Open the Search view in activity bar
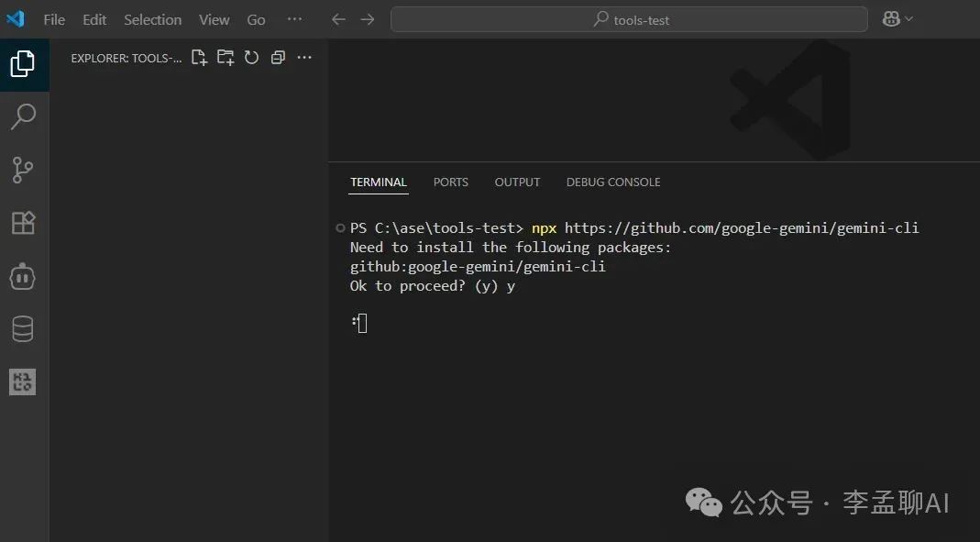Viewport: 980px width, 542px height. pyautogui.click(x=23, y=116)
